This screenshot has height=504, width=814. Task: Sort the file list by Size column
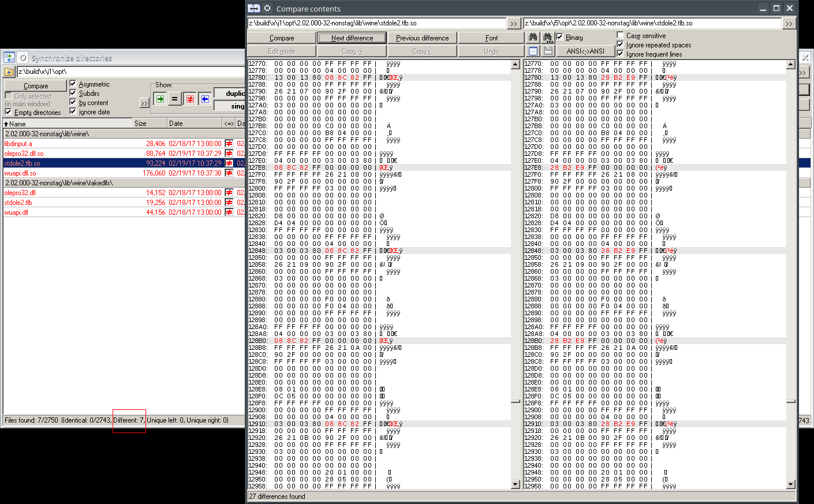tap(149, 124)
